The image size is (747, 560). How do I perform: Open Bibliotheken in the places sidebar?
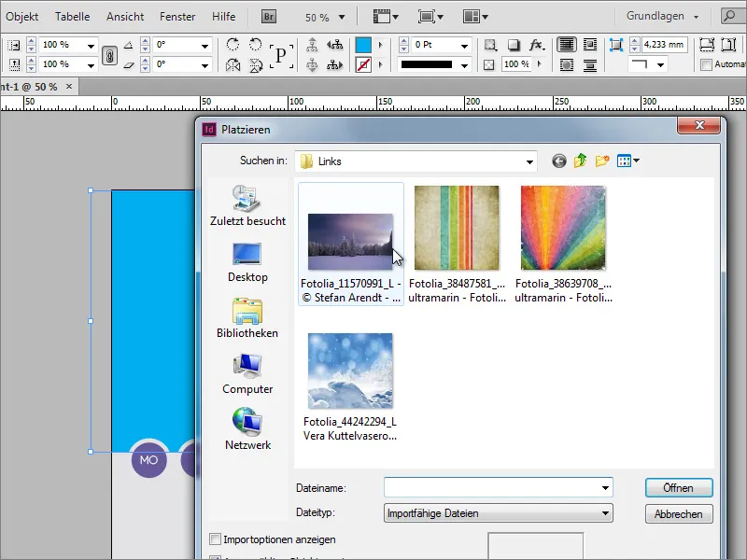[x=247, y=318]
